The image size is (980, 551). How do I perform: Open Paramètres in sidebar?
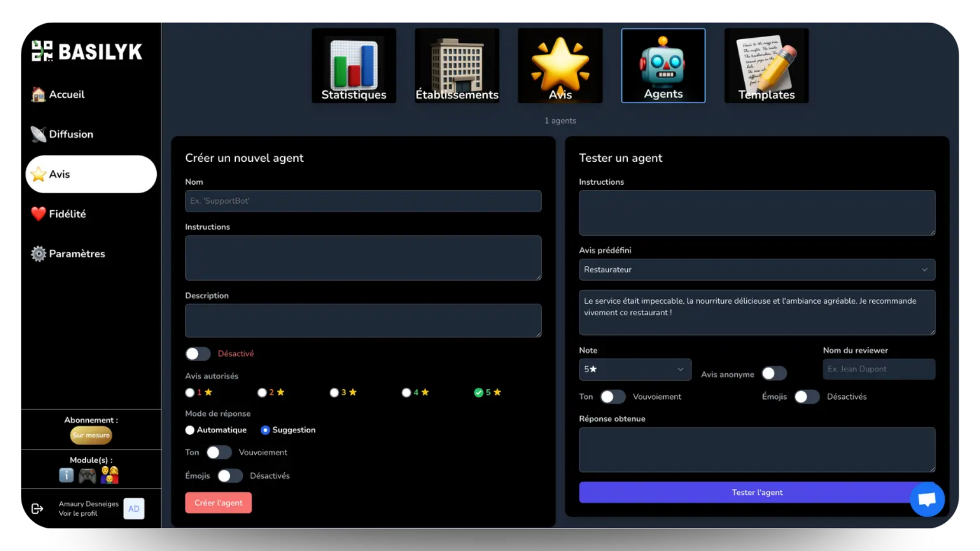pyautogui.click(x=77, y=254)
